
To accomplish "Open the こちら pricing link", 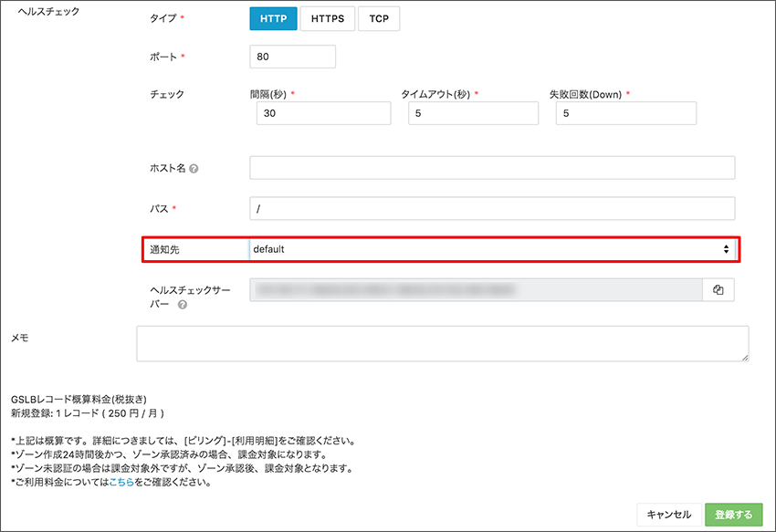I will click(x=121, y=483).
